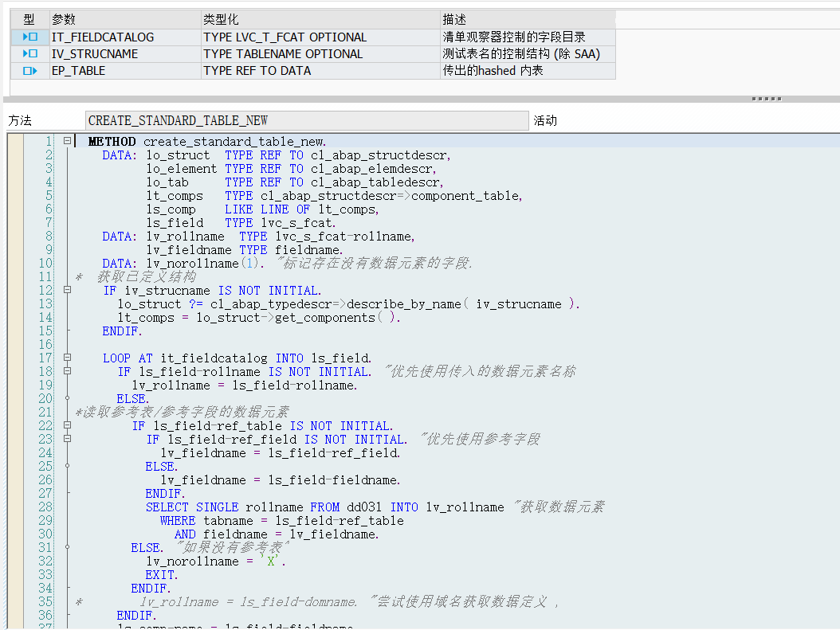Place cursor on SELECT SINGLE rollname line
The image size is (840, 630).
(x=375, y=507)
